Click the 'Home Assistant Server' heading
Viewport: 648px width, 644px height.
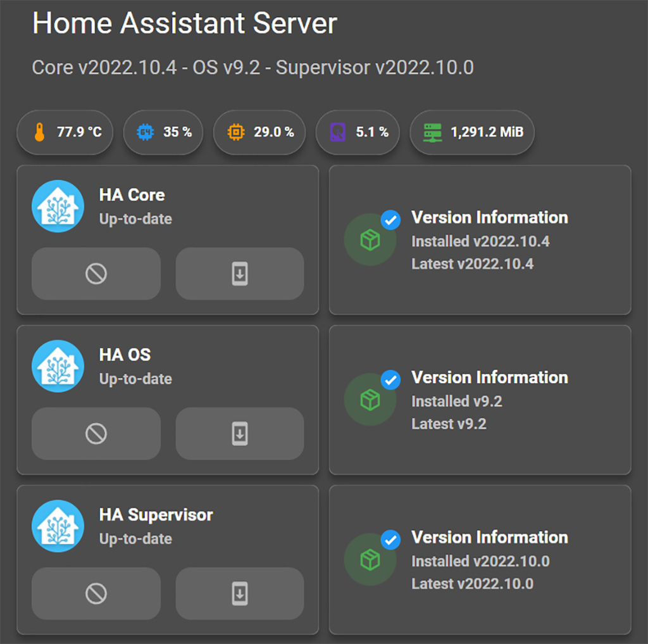[x=185, y=23]
